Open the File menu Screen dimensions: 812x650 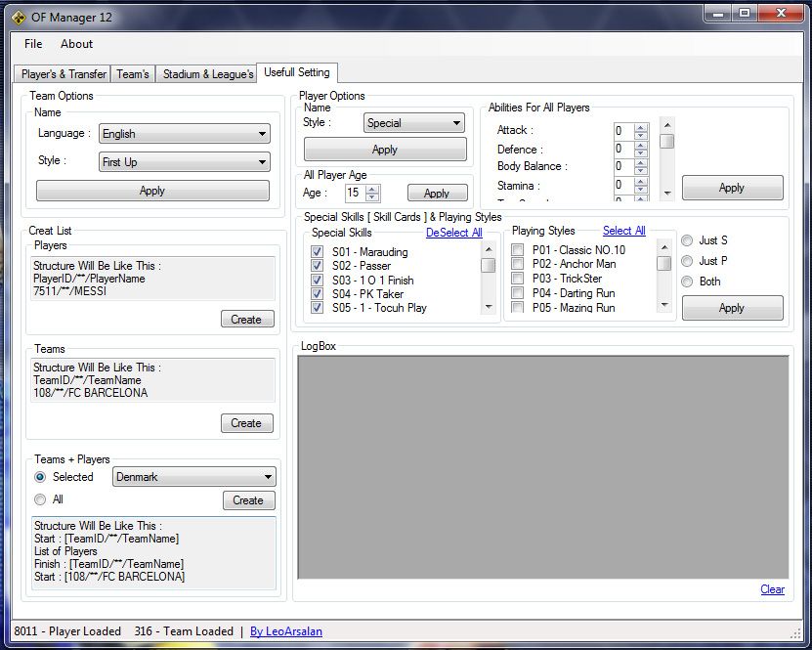tap(33, 44)
